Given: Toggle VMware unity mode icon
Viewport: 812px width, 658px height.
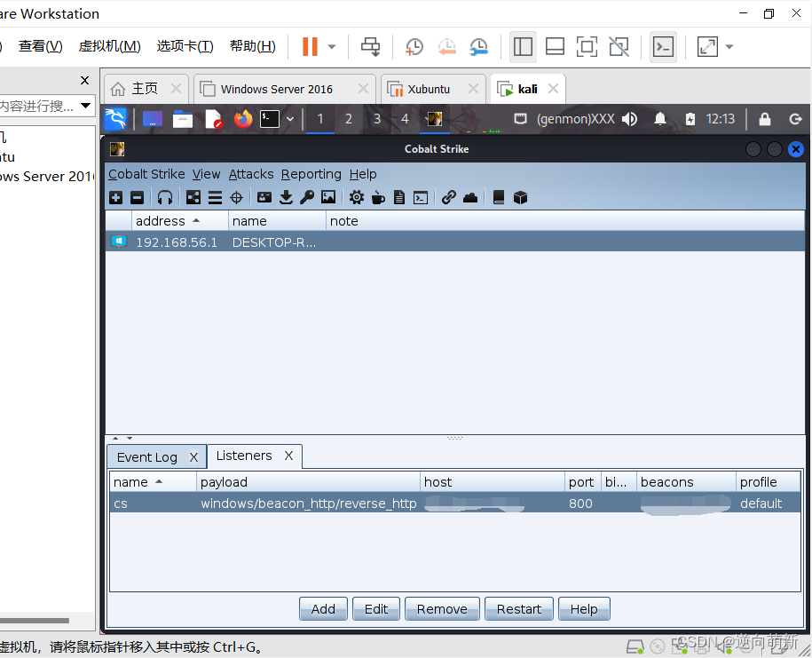Looking at the screenshot, I should [x=619, y=47].
